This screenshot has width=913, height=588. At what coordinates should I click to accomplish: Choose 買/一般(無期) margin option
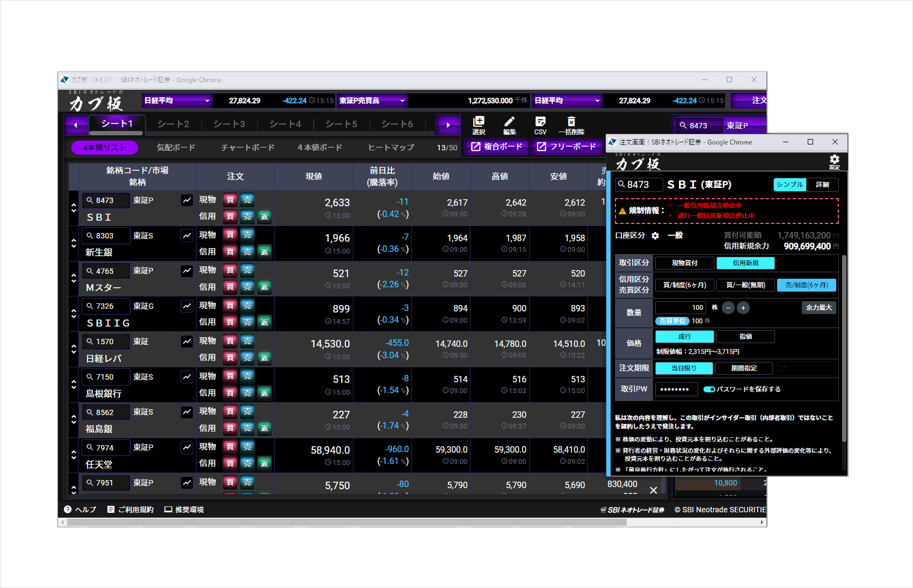[x=746, y=285]
